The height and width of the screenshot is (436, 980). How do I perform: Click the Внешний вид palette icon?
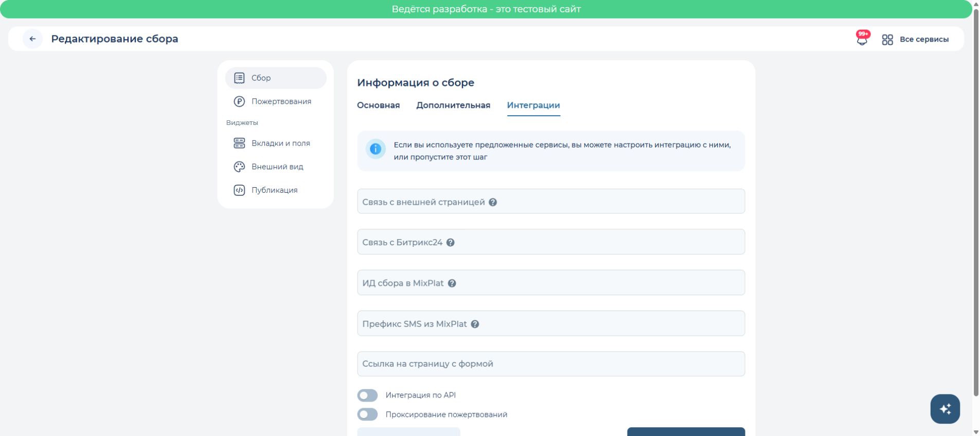click(x=239, y=167)
